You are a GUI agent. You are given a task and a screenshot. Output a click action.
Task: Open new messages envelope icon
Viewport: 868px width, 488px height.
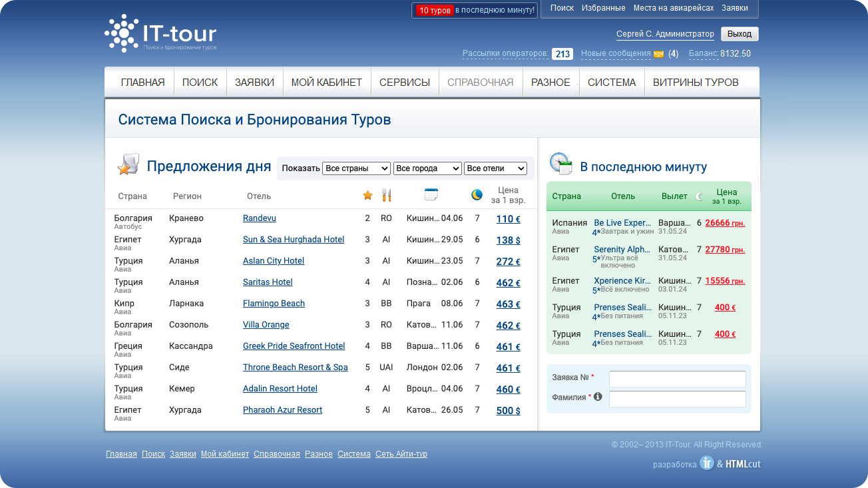658,54
